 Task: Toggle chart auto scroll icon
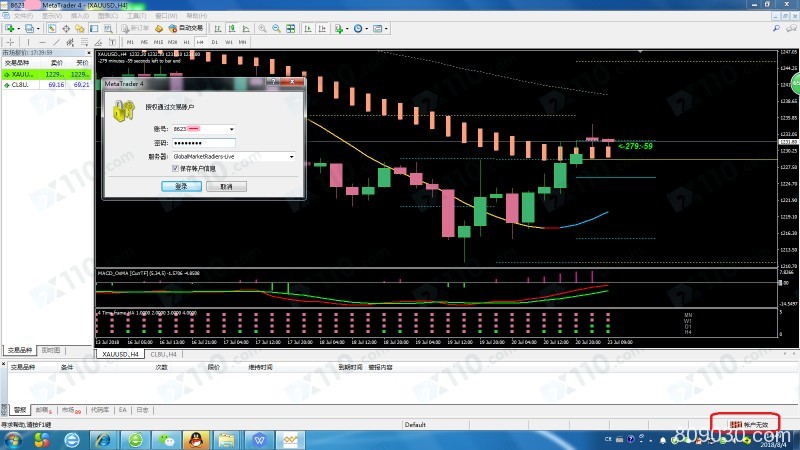click(308, 29)
